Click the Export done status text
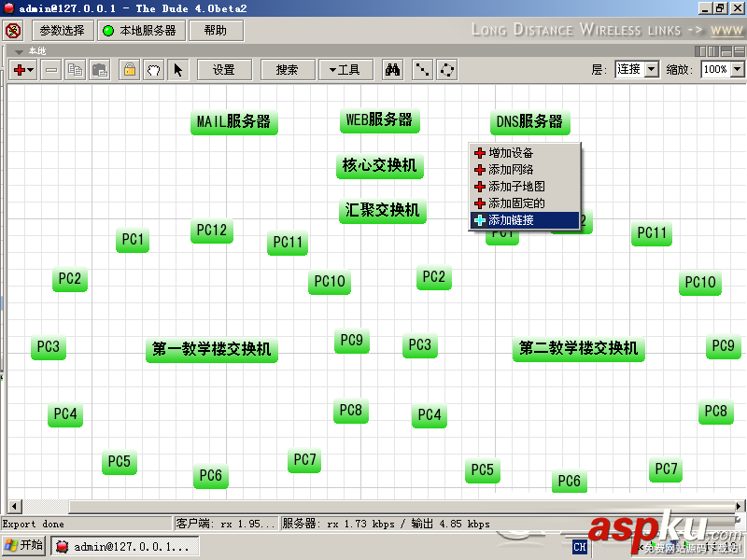 point(34,525)
